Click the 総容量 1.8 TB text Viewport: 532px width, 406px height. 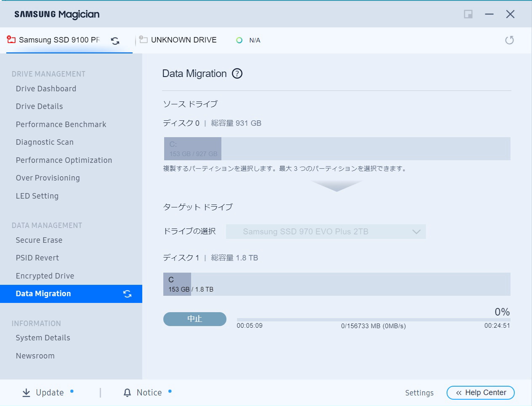point(234,258)
